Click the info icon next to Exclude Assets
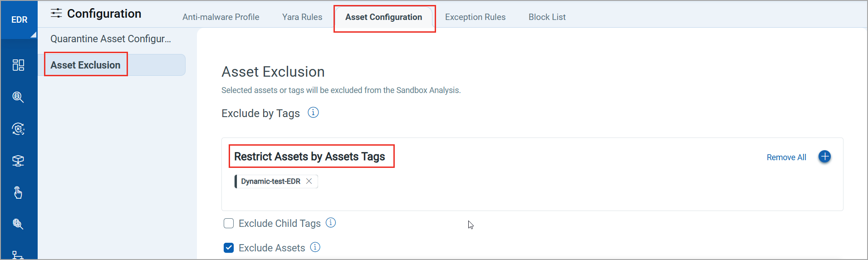868x260 pixels. click(x=315, y=247)
